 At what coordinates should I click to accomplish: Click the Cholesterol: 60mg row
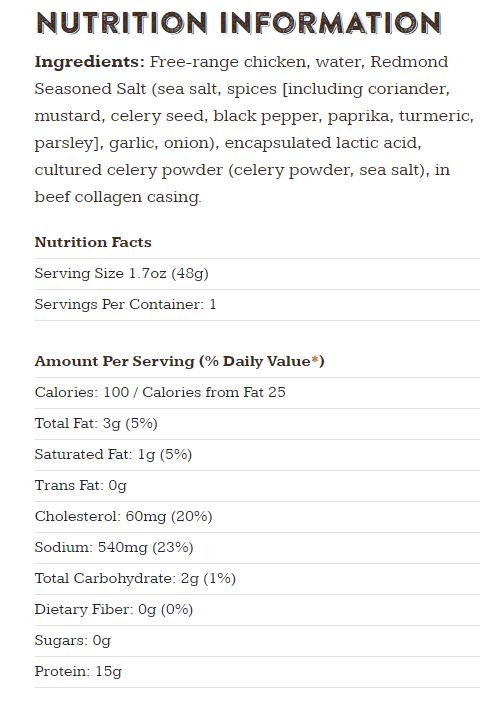(x=257, y=517)
